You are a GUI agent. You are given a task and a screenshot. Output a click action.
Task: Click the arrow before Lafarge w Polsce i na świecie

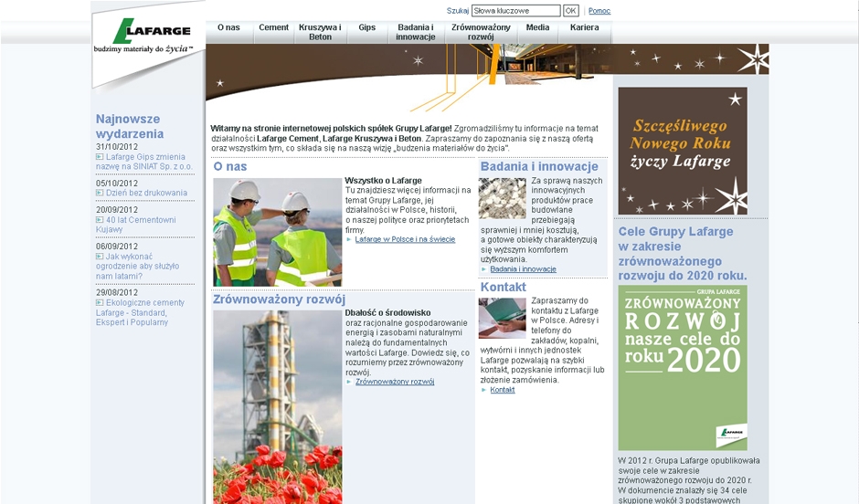pyautogui.click(x=349, y=239)
